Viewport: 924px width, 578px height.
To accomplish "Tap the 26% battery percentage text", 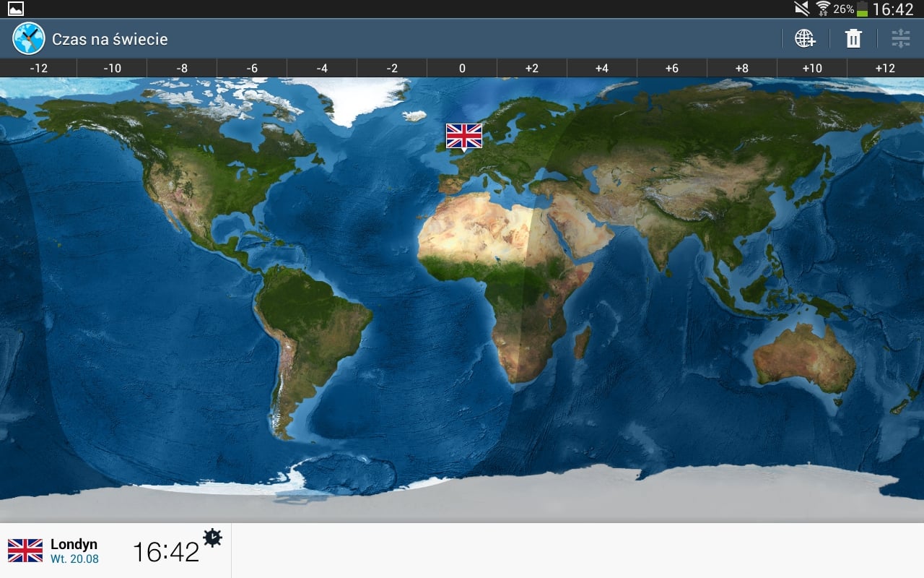I will coord(844,9).
